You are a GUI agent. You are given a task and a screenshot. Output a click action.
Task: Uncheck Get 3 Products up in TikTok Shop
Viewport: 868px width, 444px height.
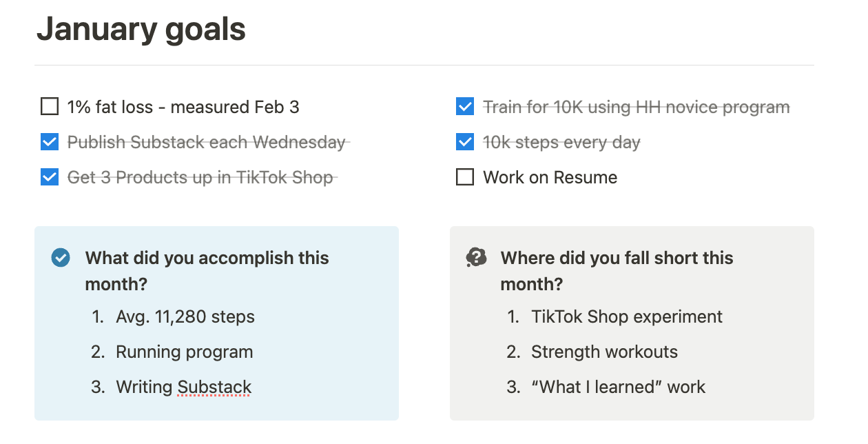tap(50, 177)
